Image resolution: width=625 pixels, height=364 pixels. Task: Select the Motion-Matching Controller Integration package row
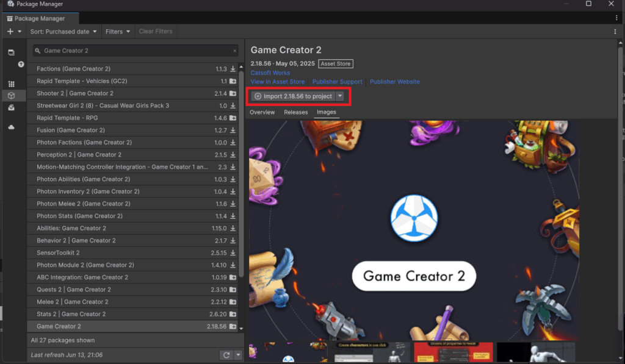pos(132,167)
